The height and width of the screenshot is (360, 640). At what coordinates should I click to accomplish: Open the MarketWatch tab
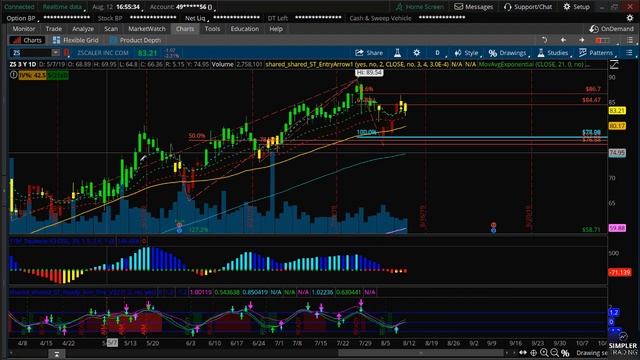click(x=147, y=29)
